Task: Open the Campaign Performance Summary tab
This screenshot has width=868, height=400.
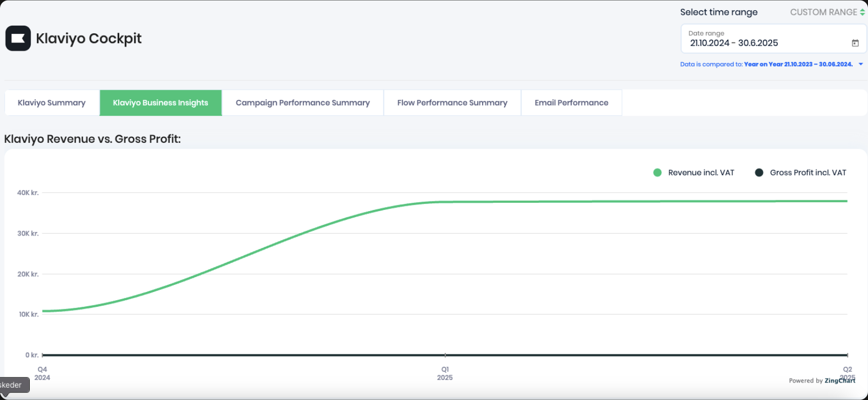Action: pyautogui.click(x=303, y=102)
